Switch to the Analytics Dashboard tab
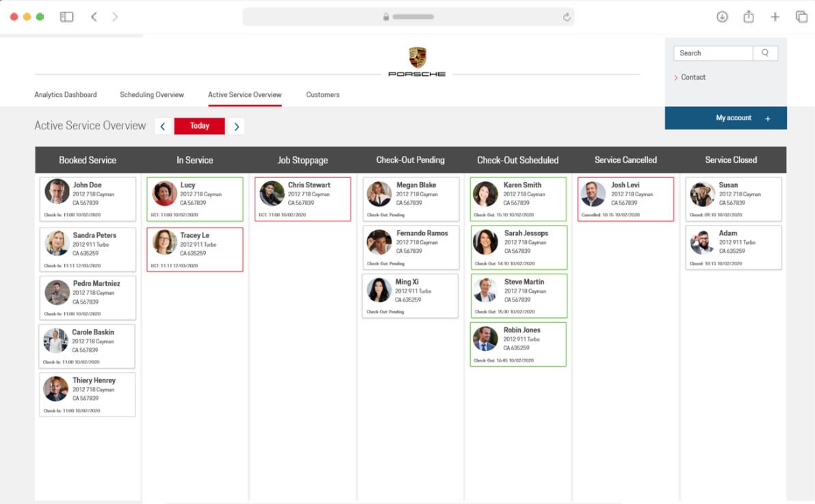The width and height of the screenshot is (815, 504). point(66,95)
